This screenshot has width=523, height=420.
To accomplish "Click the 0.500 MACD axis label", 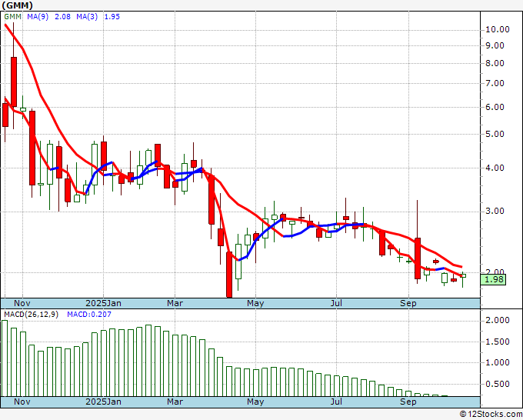I will [x=498, y=385].
